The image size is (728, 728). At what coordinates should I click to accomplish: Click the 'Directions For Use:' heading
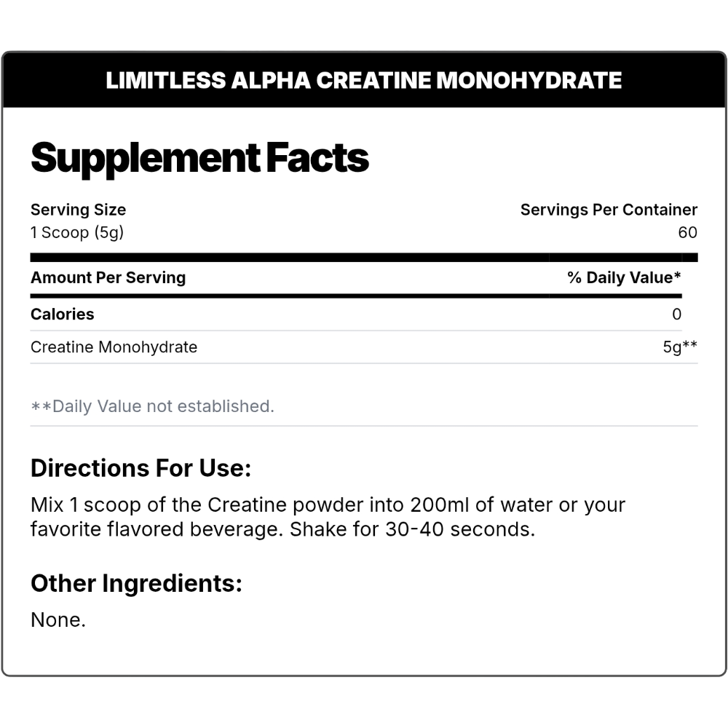pos(141,468)
